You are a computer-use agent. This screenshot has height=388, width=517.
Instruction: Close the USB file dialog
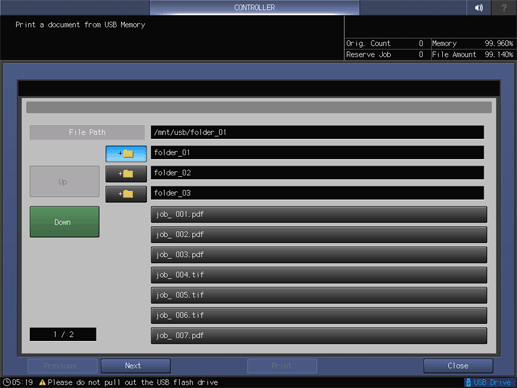point(458,366)
